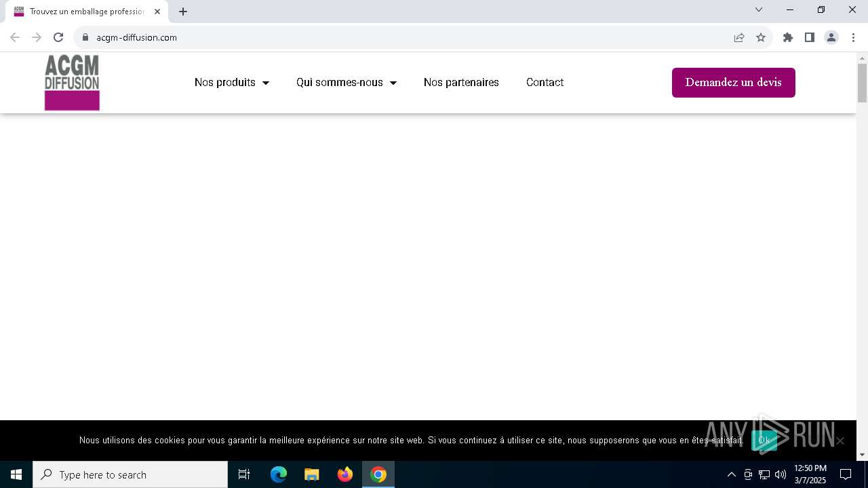
Task: Open File Explorer from the taskbar
Action: click(312, 474)
